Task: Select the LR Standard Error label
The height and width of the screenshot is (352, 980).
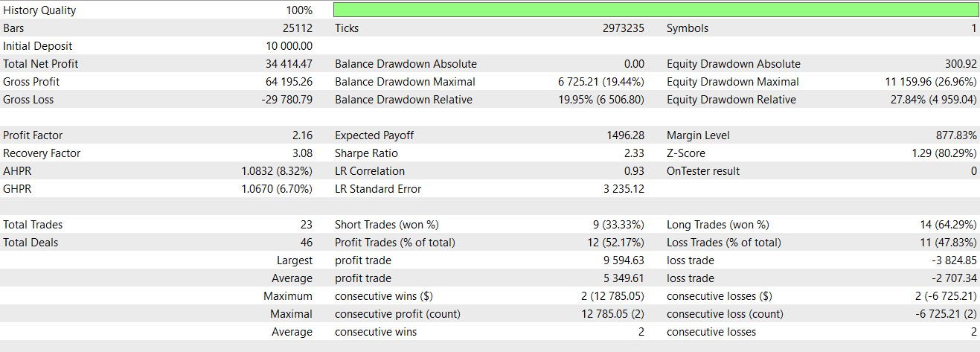Action: (x=378, y=189)
